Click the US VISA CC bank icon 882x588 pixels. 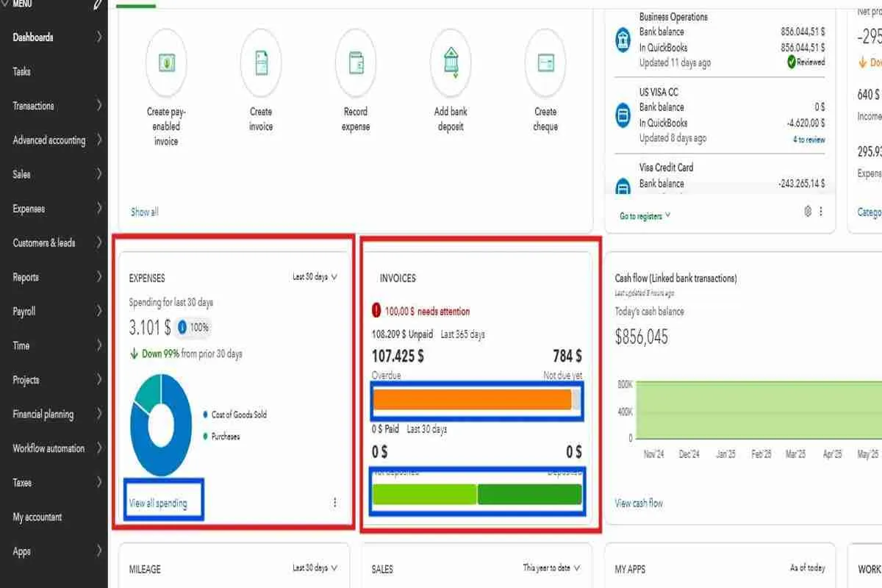pos(623,115)
